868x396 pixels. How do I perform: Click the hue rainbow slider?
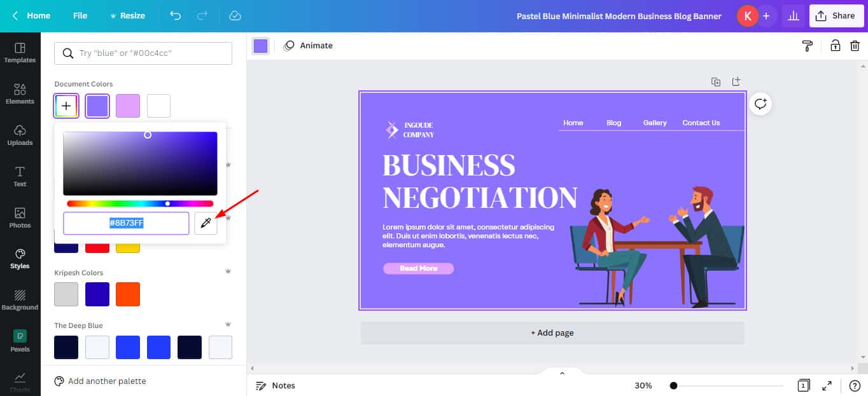140,203
